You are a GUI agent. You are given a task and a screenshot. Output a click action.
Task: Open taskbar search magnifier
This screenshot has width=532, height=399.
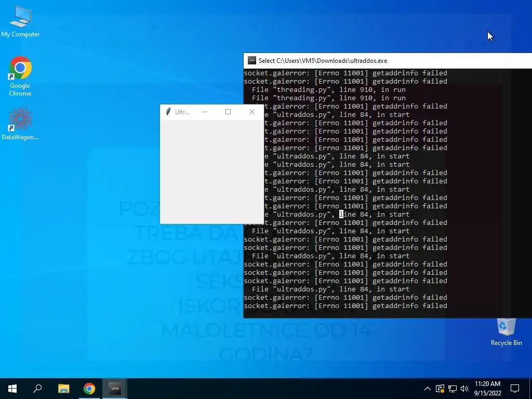pos(37,389)
